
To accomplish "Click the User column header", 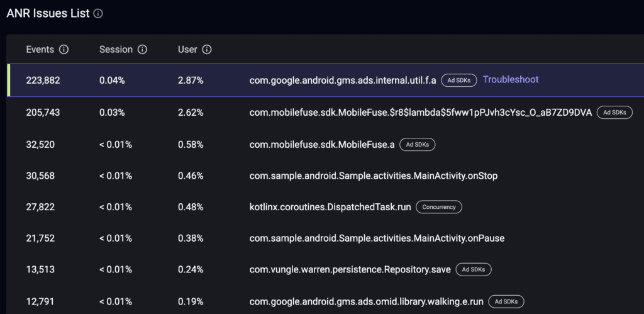I will tap(187, 50).
